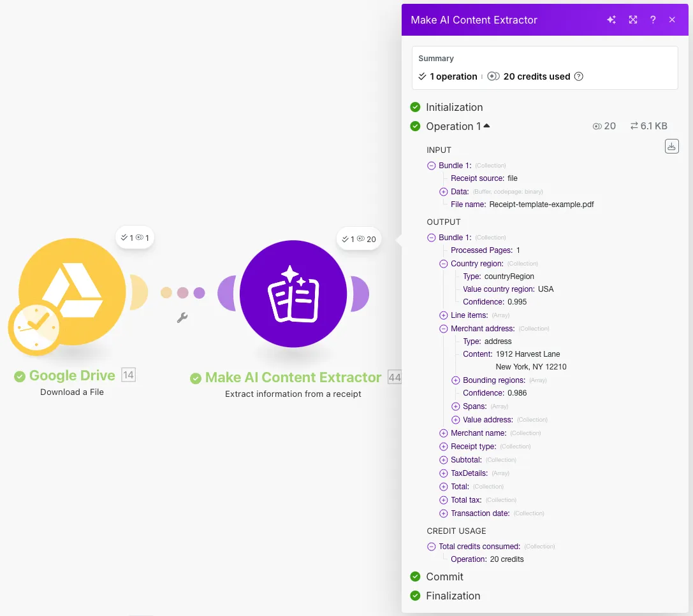This screenshot has height=616, width=693.
Task: Collapse the OUTPUT Bundle 1
Action: tap(432, 238)
